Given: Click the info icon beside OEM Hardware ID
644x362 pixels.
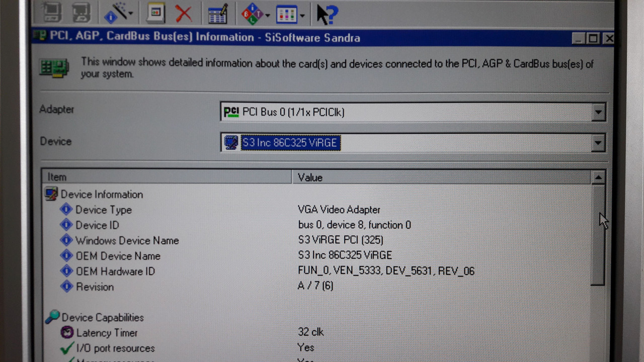Looking at the screenshot, I should point(66,271).
